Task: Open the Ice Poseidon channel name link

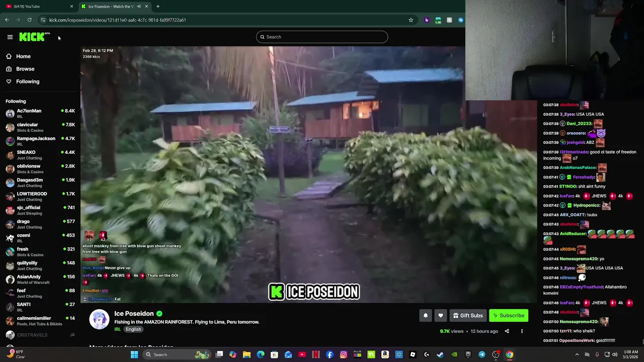Action: tap(134, 314)
